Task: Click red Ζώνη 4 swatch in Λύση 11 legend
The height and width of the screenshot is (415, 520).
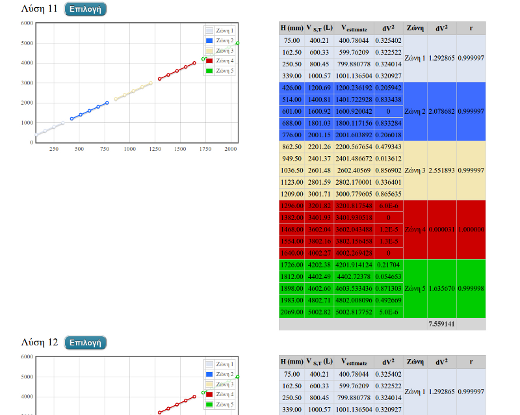Action: [209, 61]
